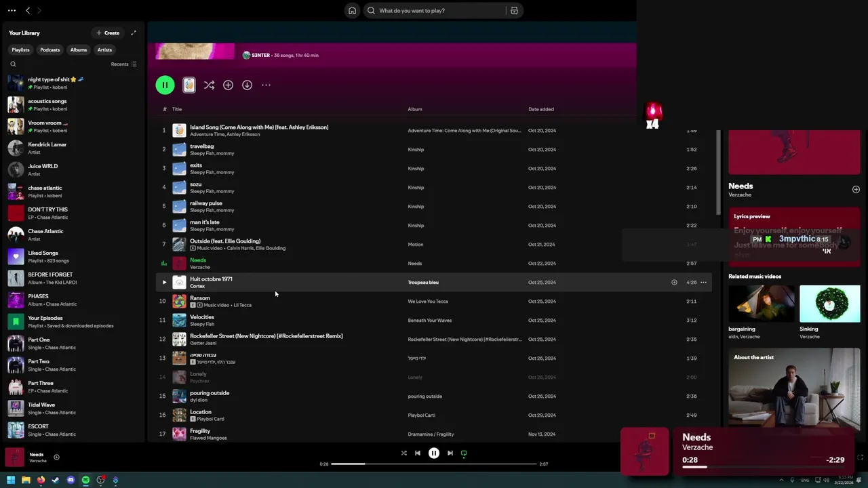
Task: Open more options for Huit octobre 1971
Action: (x=703, y=283)
